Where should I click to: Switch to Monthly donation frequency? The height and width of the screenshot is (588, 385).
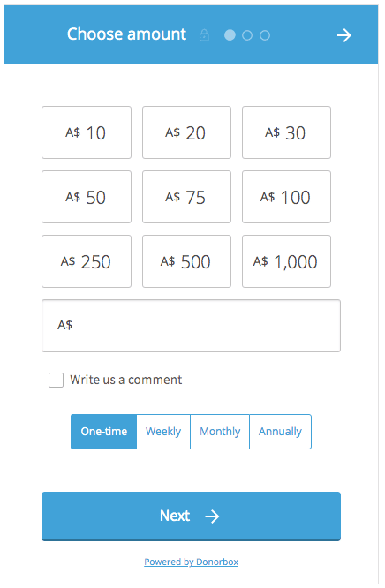(x=220, y=432)
